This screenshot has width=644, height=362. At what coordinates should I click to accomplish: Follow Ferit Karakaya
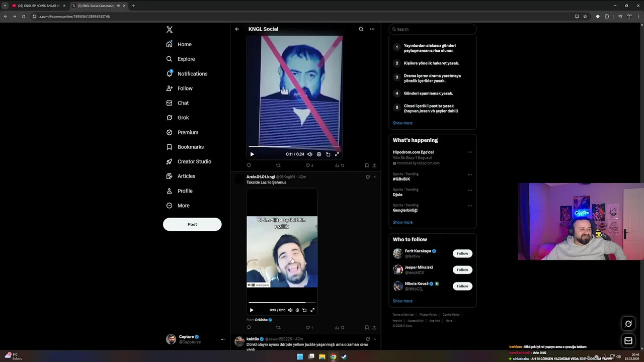[462, 253]
